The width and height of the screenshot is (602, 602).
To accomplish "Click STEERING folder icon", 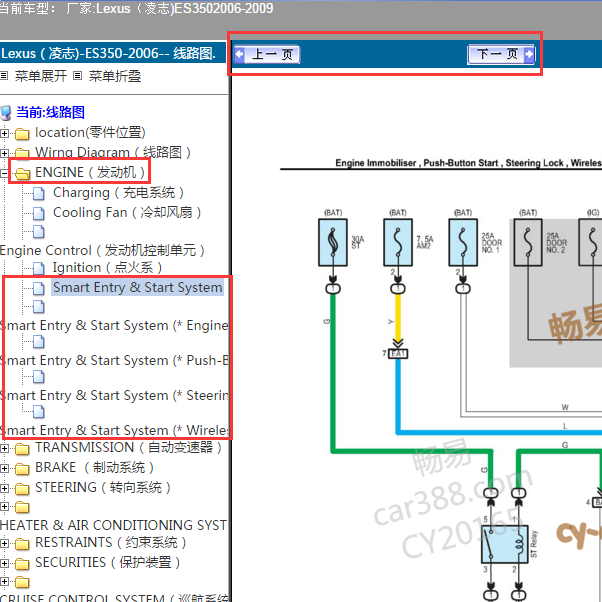I will click(x=22, y=489).
